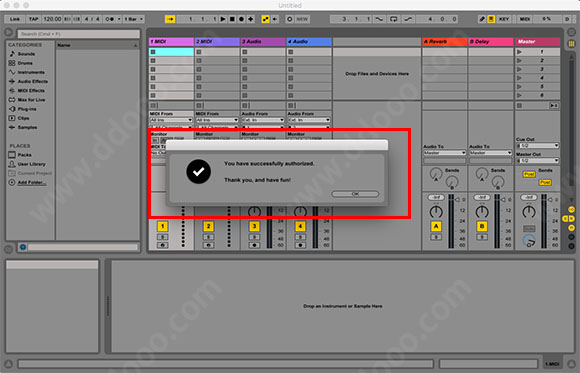
Task: Click the Headphone cue preview icon in Master
Action: coord(529,241)
